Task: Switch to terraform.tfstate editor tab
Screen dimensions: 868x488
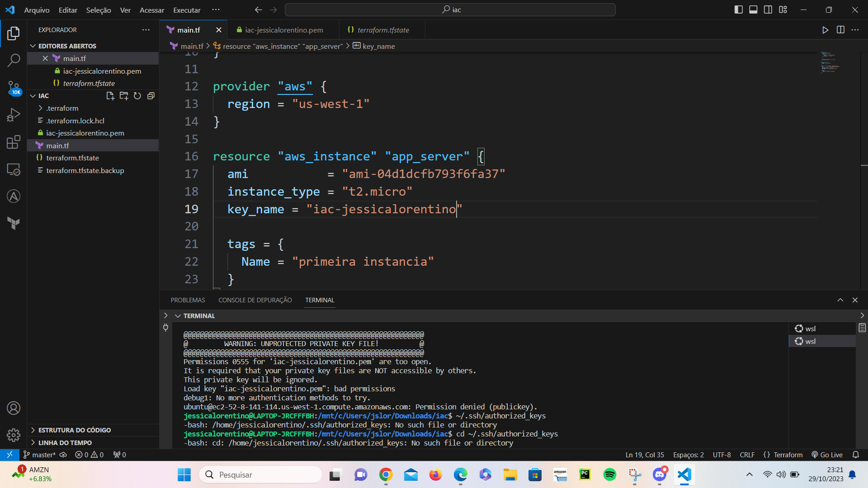Action: point(382,30)
